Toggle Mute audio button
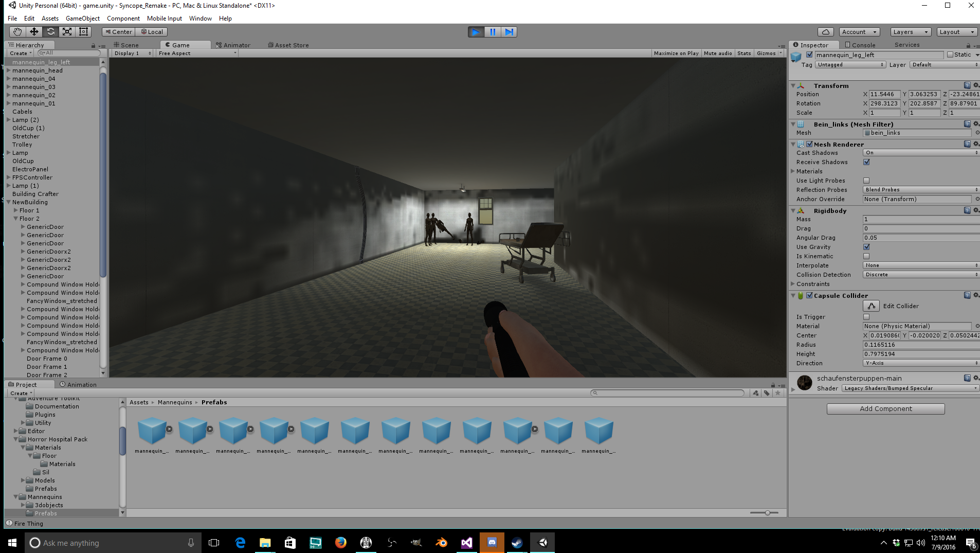The image size is (980, 553). (718, 53)
